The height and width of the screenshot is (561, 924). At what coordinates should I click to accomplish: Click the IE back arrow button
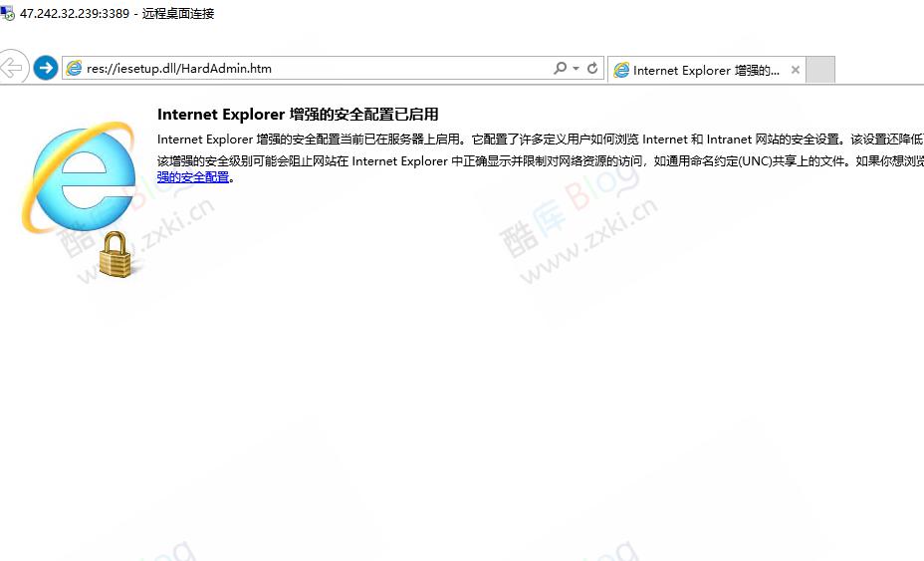coord(12,68)
